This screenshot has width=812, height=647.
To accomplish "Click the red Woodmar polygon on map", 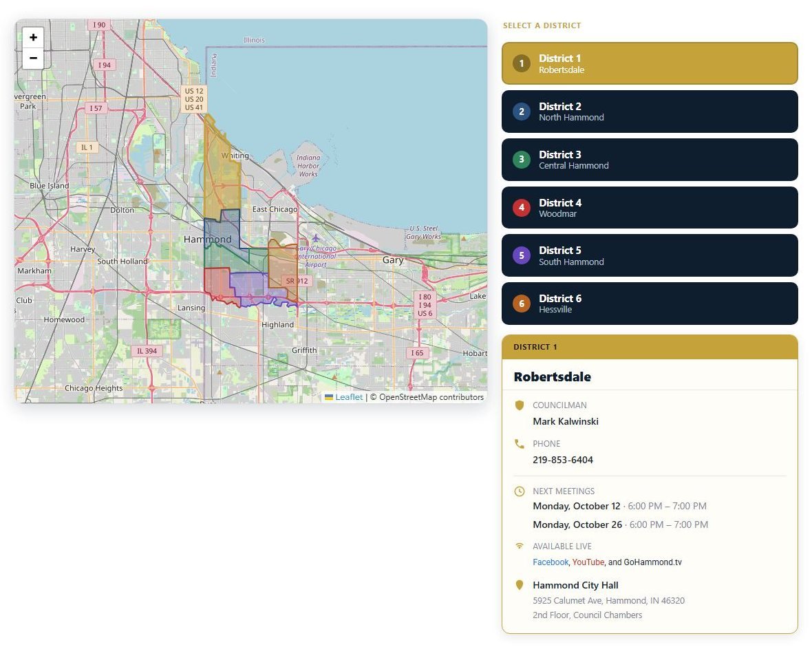I will tap(217, 284).
